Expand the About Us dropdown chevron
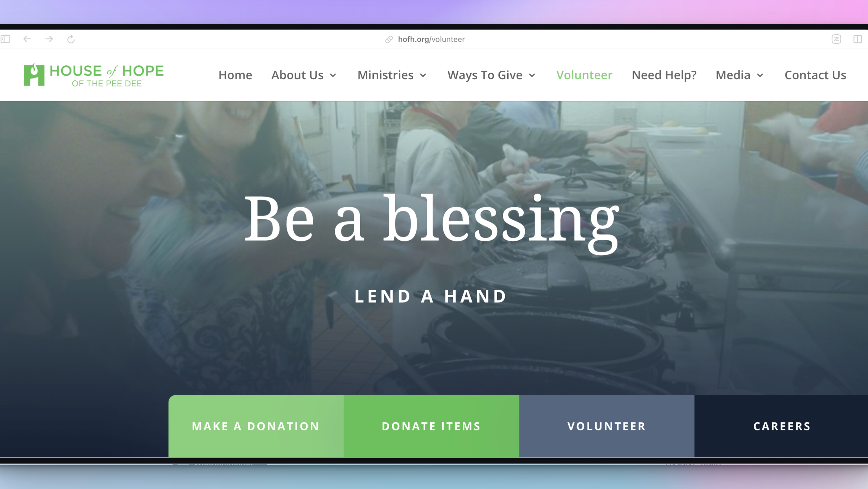Viewport: 868px width, 489px height. click(x=333, y=75)
